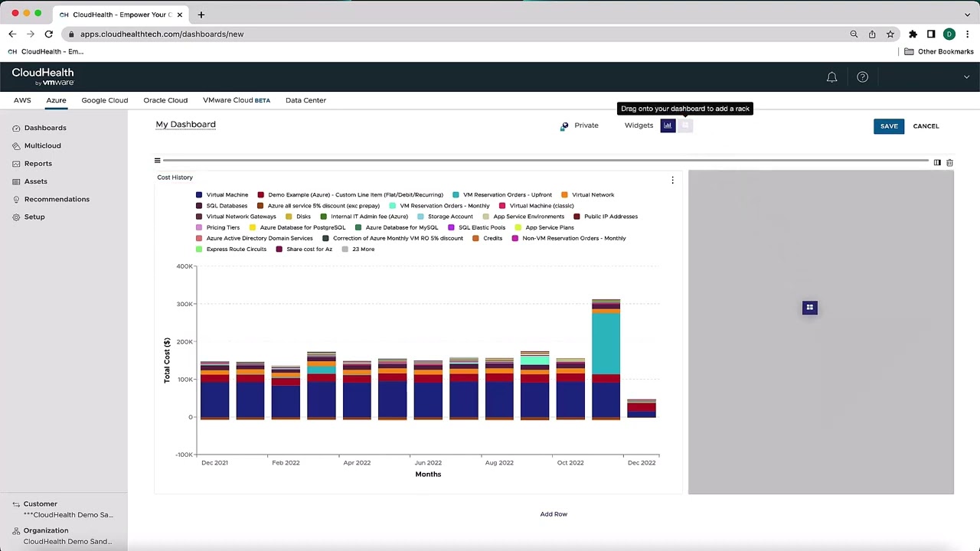Viewport: 980px width, 551px height.
Task: Click the Recommendations sidebar icon
Action: (x=16, y=200)
